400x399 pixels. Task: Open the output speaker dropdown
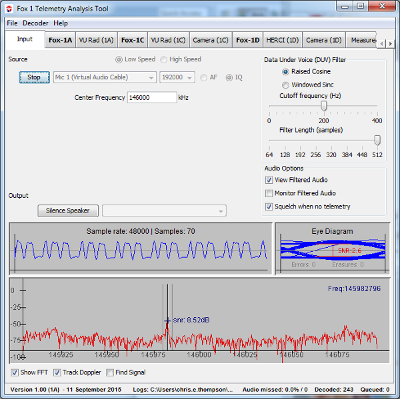[164, 211]
